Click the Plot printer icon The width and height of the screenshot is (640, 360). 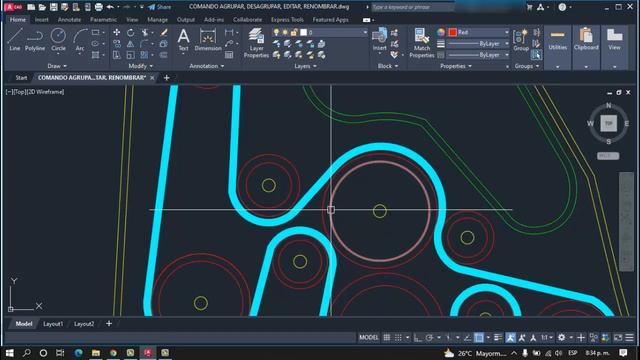coord(98,7)
